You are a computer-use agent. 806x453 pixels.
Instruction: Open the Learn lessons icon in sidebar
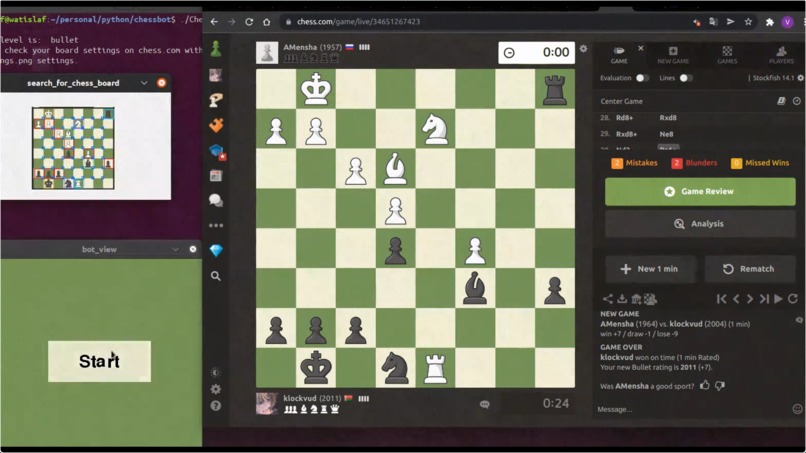coord(217,152)
